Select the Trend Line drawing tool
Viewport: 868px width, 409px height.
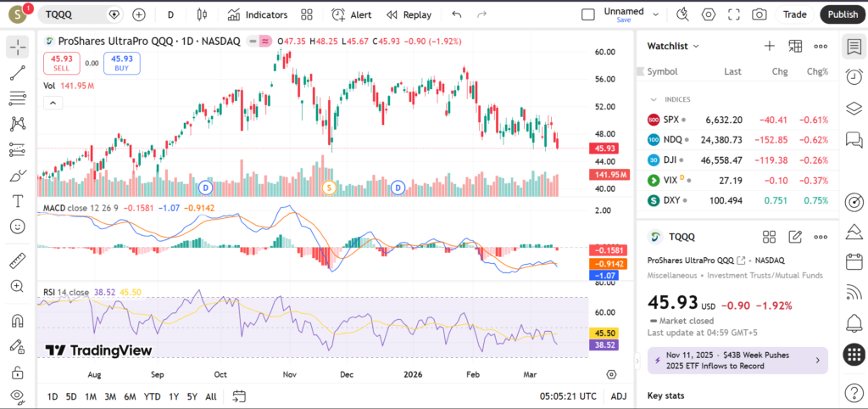coord(17,73)
